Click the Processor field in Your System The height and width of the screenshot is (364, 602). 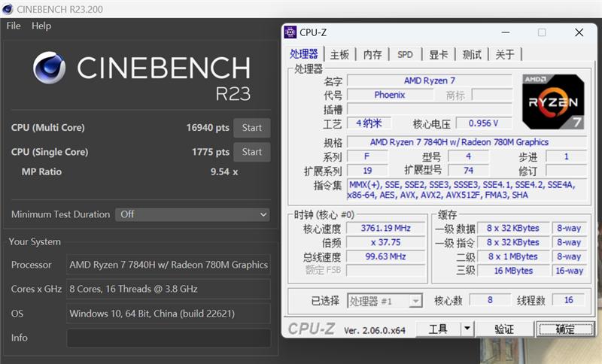click(169, 265)
